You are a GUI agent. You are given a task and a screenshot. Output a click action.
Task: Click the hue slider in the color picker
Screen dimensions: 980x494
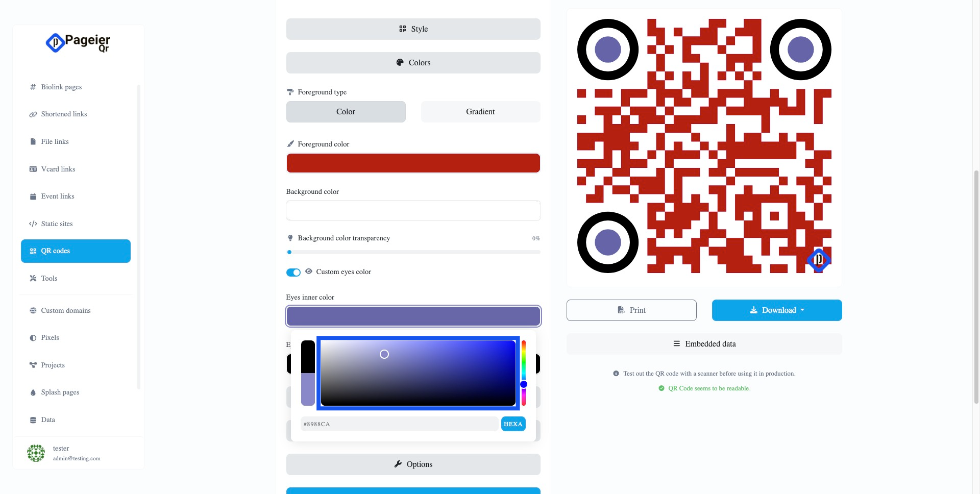point(524,373)
